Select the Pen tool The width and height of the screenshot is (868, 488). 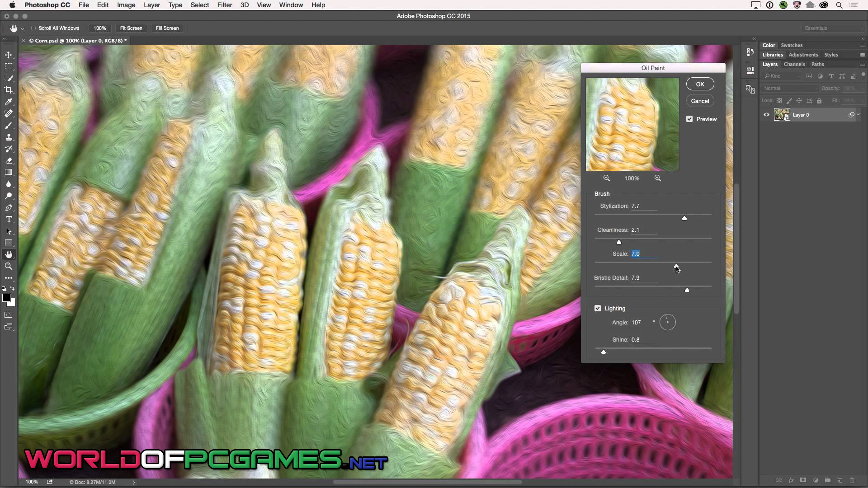[9, 207]
